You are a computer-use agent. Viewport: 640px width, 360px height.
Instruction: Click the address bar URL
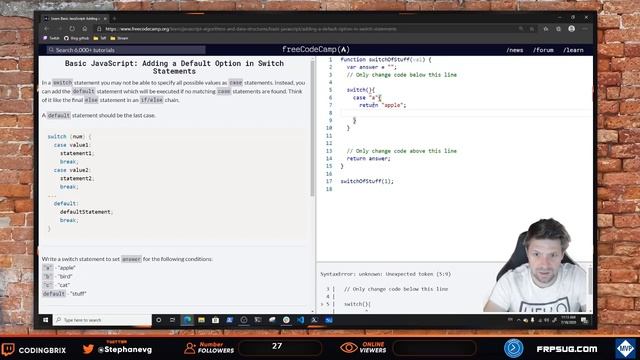click(251, 29)
